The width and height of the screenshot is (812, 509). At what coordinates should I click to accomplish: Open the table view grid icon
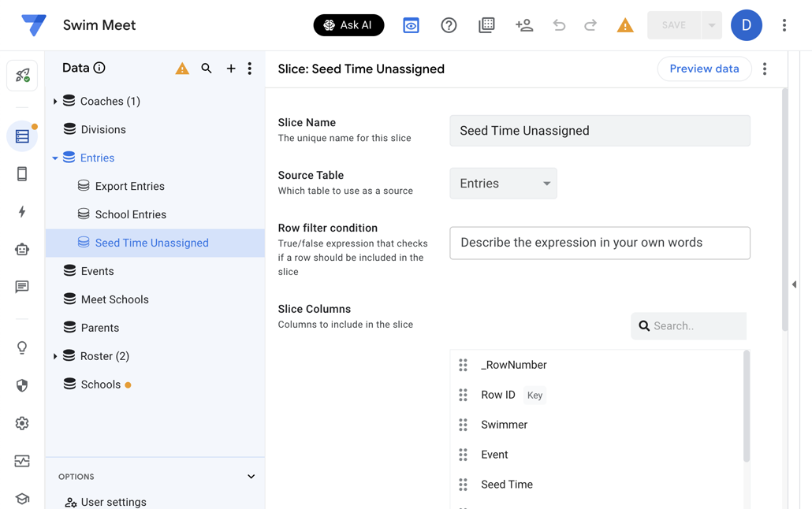tap(486, 25)
